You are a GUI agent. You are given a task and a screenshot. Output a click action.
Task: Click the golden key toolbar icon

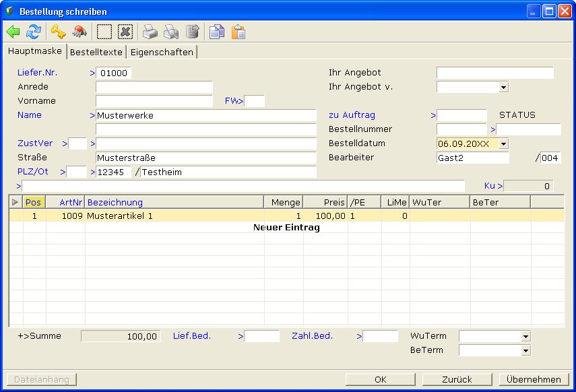pyautogui.click(x=59, y=32)
